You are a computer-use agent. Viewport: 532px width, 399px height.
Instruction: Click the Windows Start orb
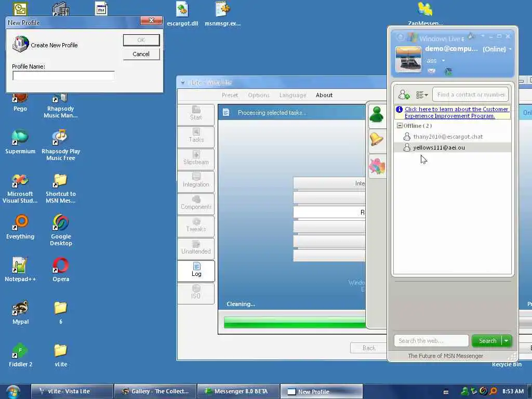(x=12, y=392)
